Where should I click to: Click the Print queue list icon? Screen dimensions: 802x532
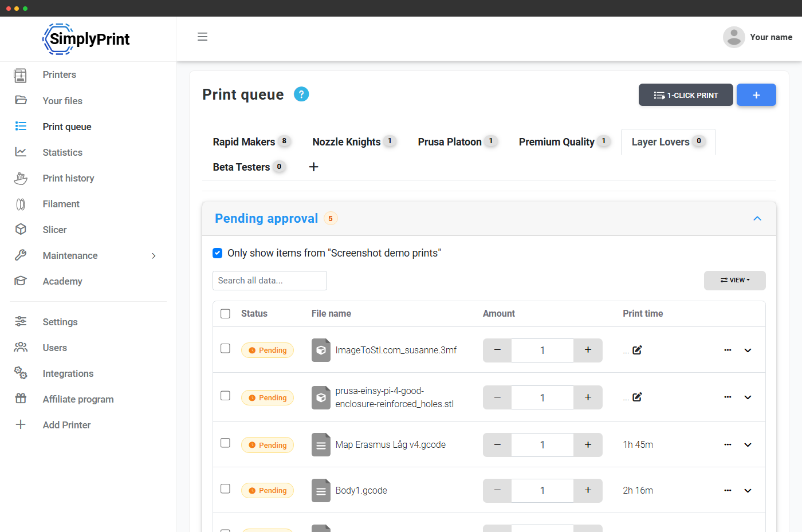pos(21,126)
